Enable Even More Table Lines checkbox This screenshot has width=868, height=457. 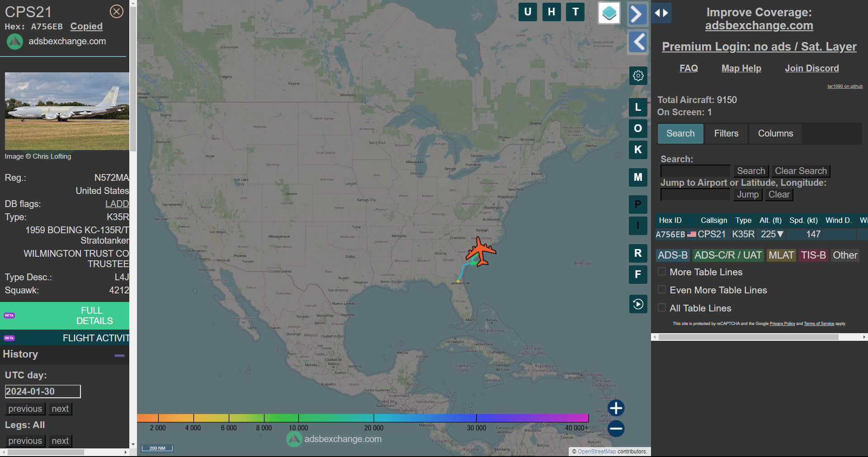662,290
